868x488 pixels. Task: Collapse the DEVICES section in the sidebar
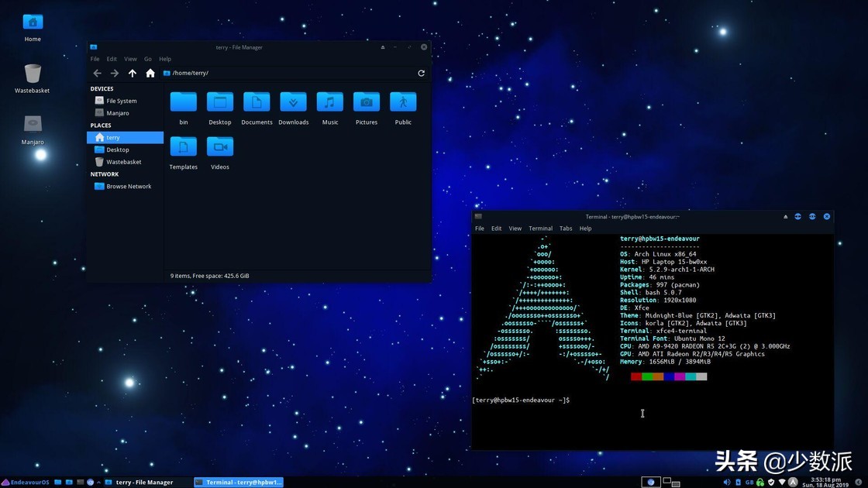click(x=102, y=88)
